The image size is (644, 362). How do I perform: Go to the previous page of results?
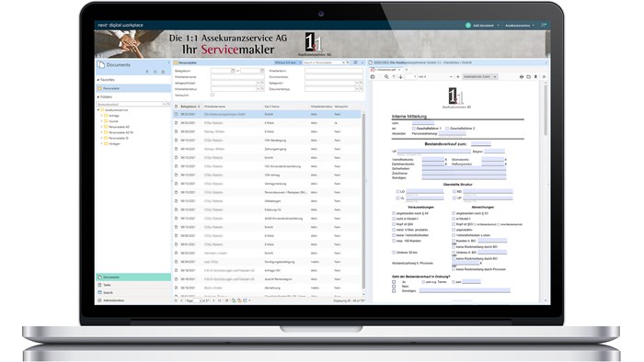coord(181,300)
